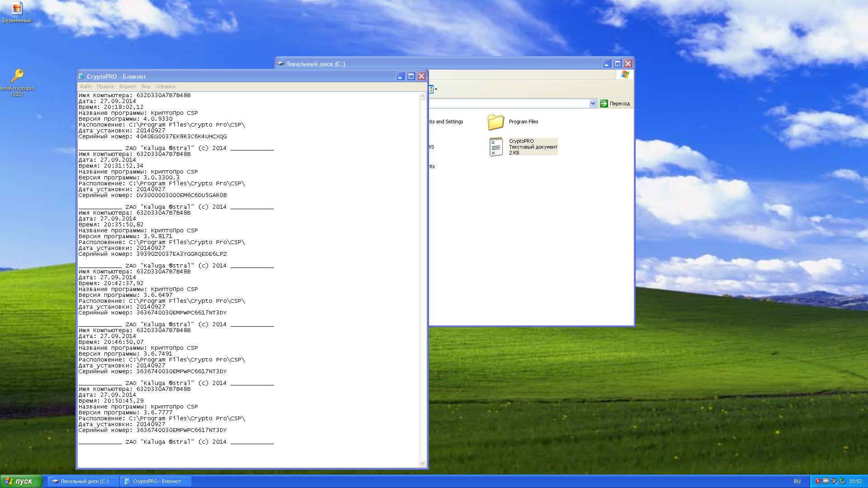Switch to Локальный диск (C:) taskbar button
The width and height of the screenshot is (868, 488).
point(84,481)
